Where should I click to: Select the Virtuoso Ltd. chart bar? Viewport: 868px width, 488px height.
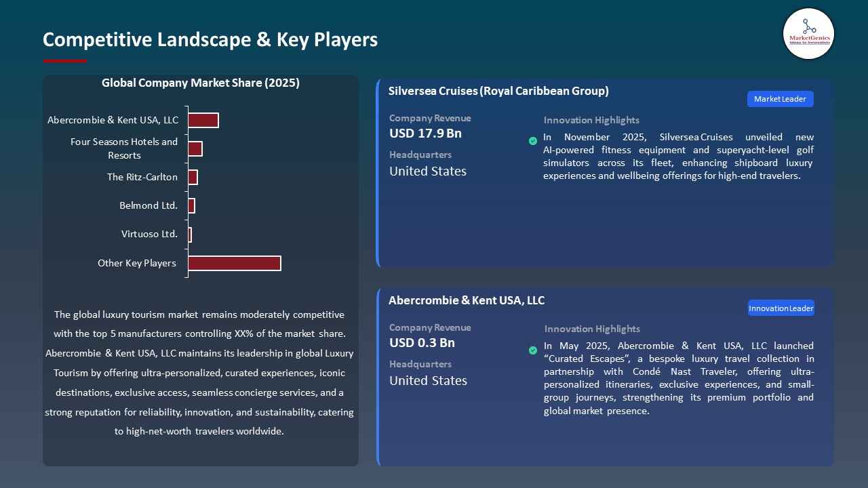pyautogui.click(x=190, y=235)
